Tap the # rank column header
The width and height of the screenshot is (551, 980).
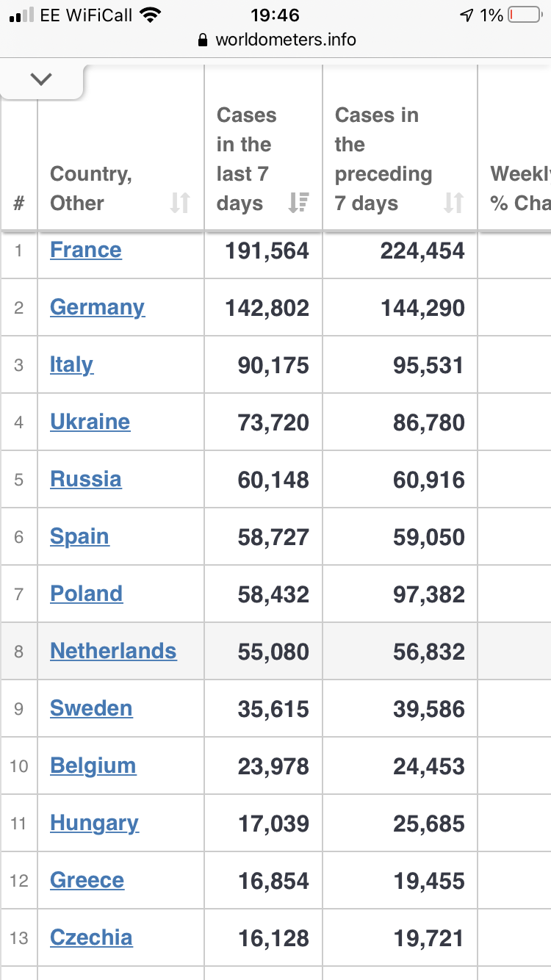pyautogui.click(x=19, y=203)
